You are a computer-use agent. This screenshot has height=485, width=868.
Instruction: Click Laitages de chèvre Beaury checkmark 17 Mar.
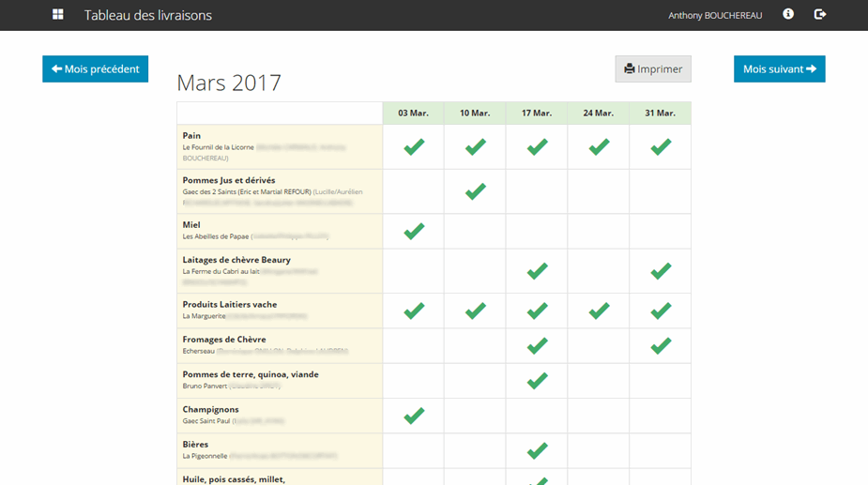tap(537, 271)
